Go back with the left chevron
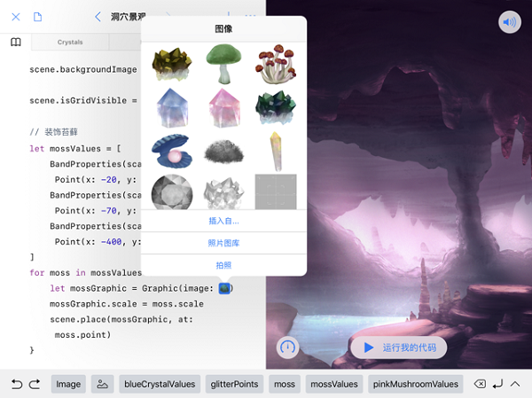This screenshot has width=532, height=398. coord(98,17)
